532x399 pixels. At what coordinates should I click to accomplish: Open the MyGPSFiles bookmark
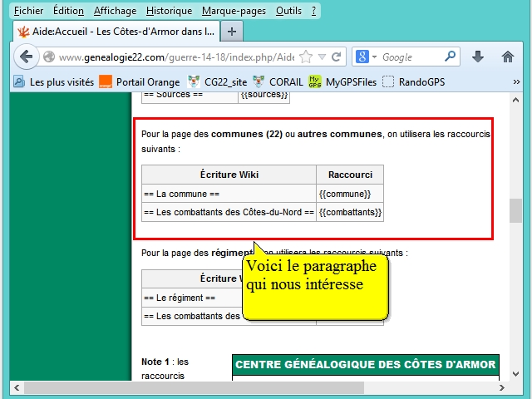[342, 81]
